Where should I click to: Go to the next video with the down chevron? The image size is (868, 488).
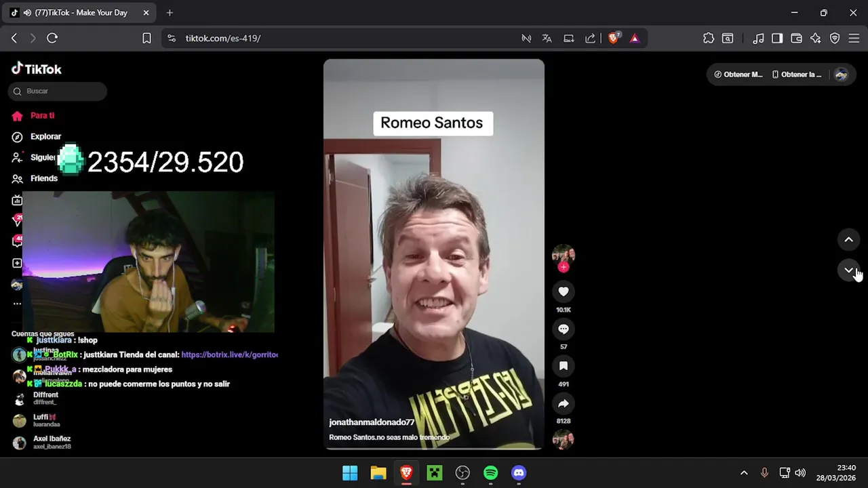(x=848, y=270)
